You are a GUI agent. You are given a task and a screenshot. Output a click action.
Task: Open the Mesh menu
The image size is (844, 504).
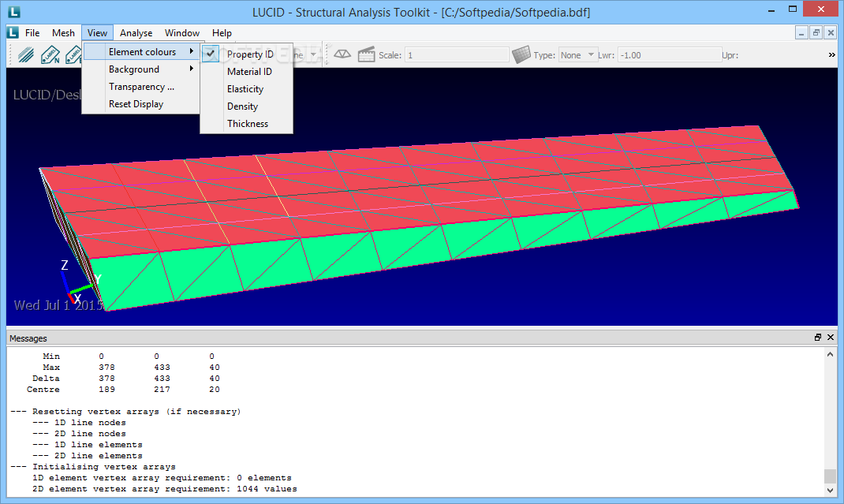(64, 33)
